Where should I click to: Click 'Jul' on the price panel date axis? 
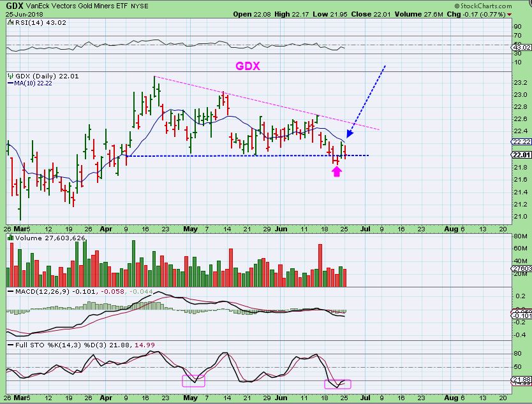point(365,229)
